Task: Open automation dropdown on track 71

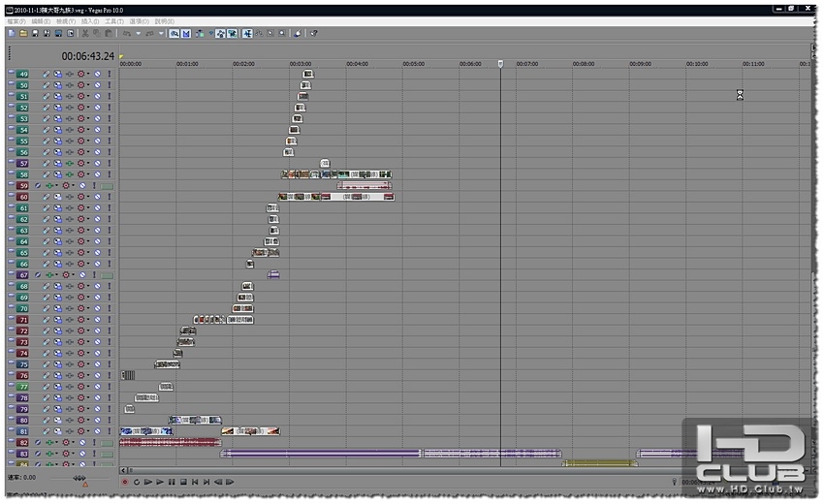Action: tap(88, 319)
